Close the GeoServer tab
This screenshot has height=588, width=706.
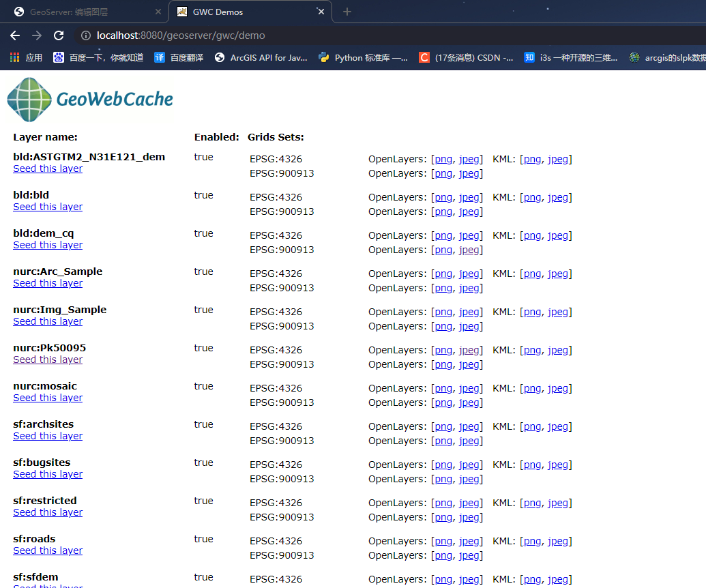[x=158, y=12]
